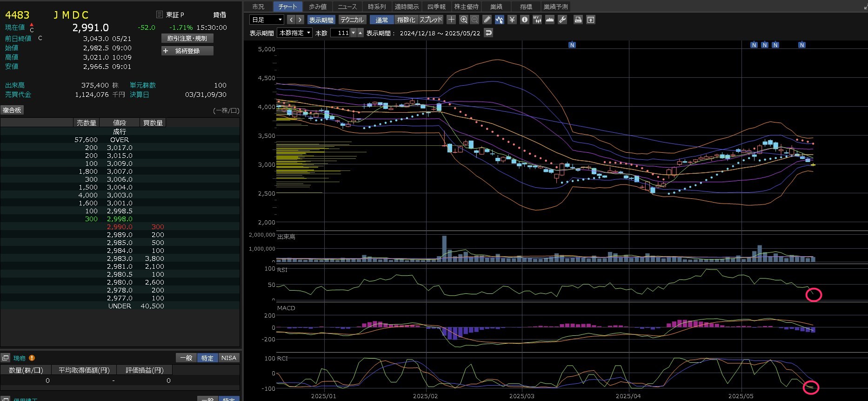
Task: Select 指数化 chart mode
Action: (x=406, y=20)
